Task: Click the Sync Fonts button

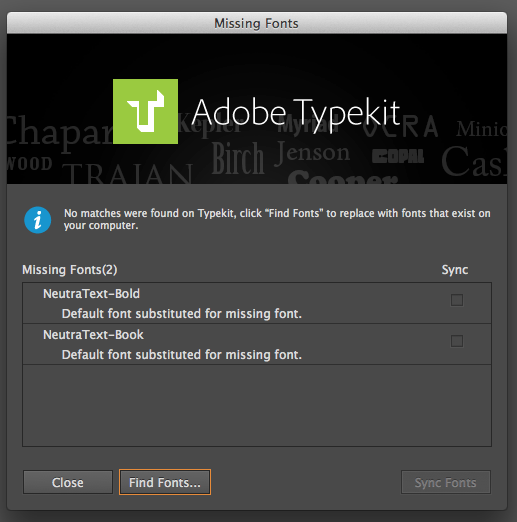Action: [x=446, y=482]
